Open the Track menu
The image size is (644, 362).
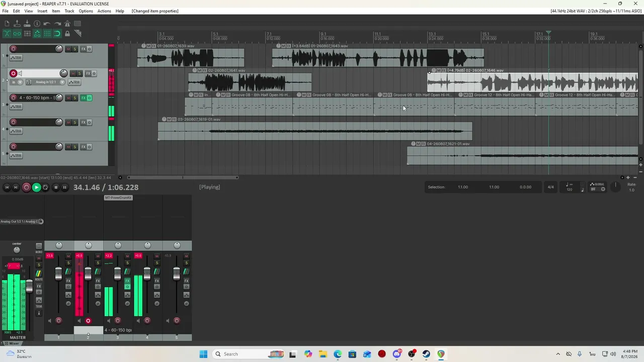pyautogui.click(x=69, y=11)
